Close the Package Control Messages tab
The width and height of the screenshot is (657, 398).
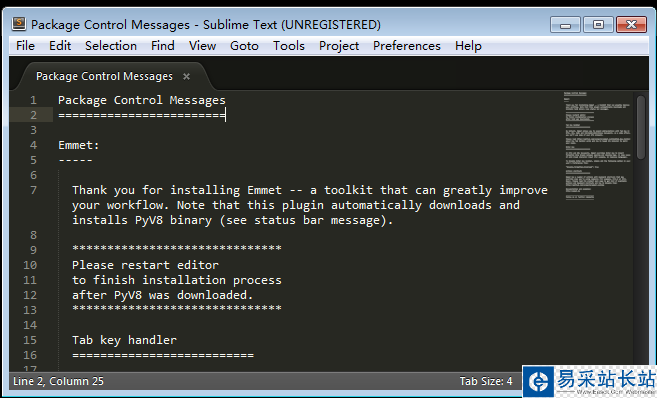(186, 76)
